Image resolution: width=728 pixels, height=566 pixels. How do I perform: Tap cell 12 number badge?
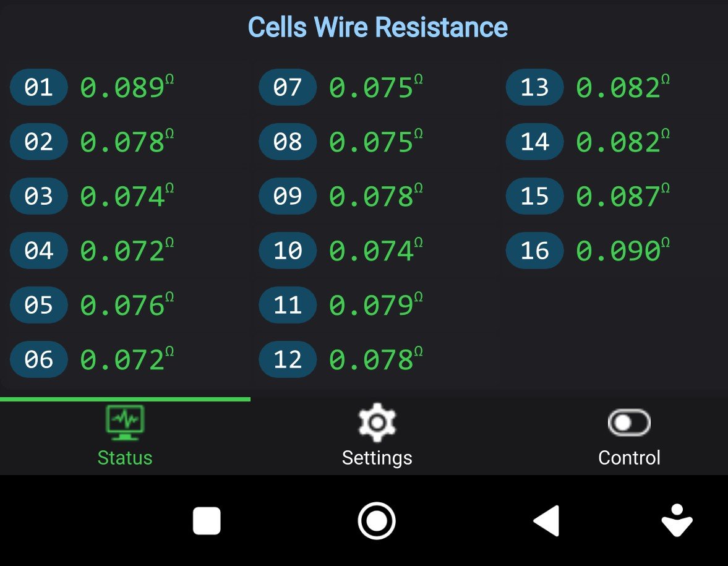(288, 359)
